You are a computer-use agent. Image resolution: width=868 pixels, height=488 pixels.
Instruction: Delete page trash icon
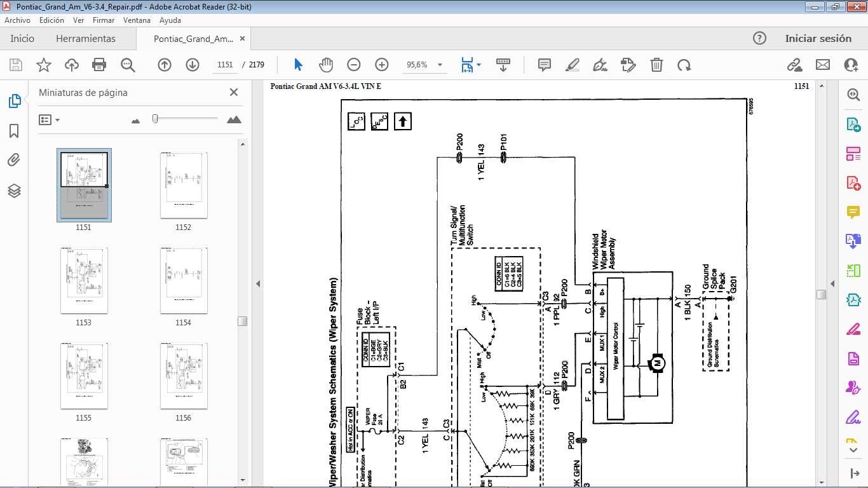656,65
